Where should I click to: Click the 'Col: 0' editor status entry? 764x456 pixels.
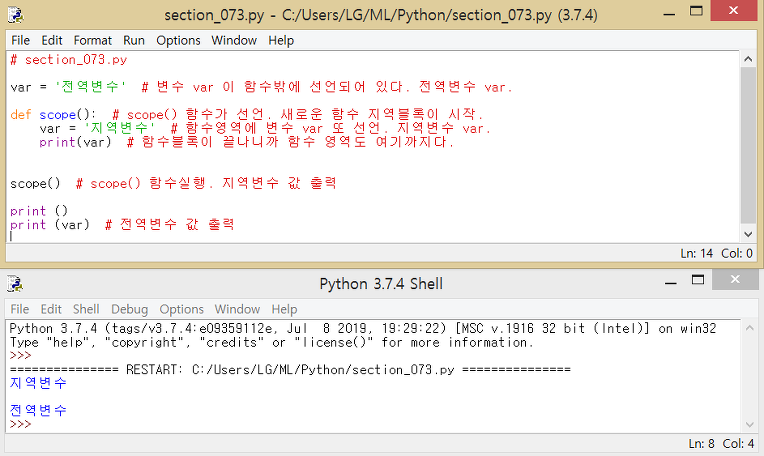(737, 253)
